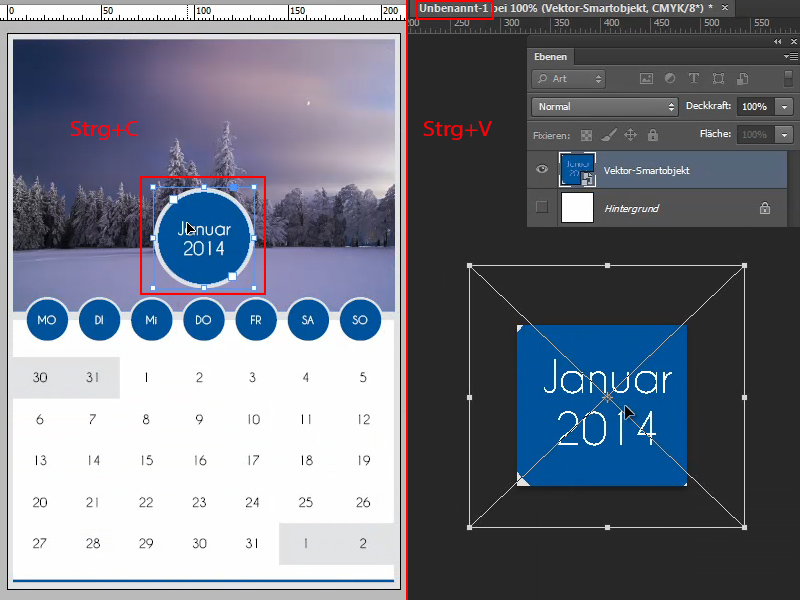Switch to the Unbenannt-1 document tab

coord(455,8)
